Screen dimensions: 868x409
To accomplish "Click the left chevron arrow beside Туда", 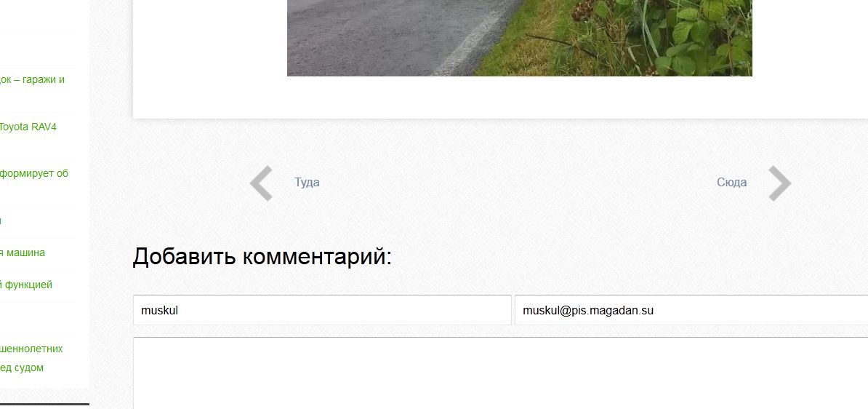I will 261,183.
